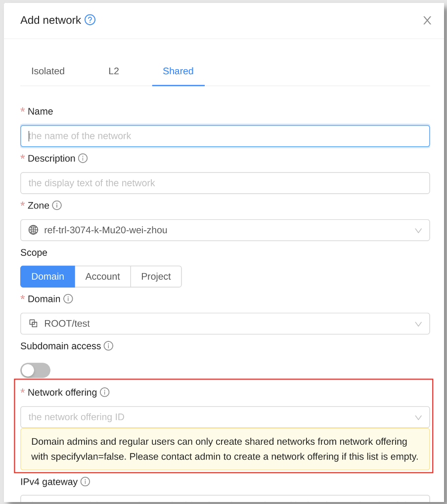Viewport: 447px width, 504px height.
Task: Focus the Description text field
Action: pyautogui.click(x=225, y=183)
